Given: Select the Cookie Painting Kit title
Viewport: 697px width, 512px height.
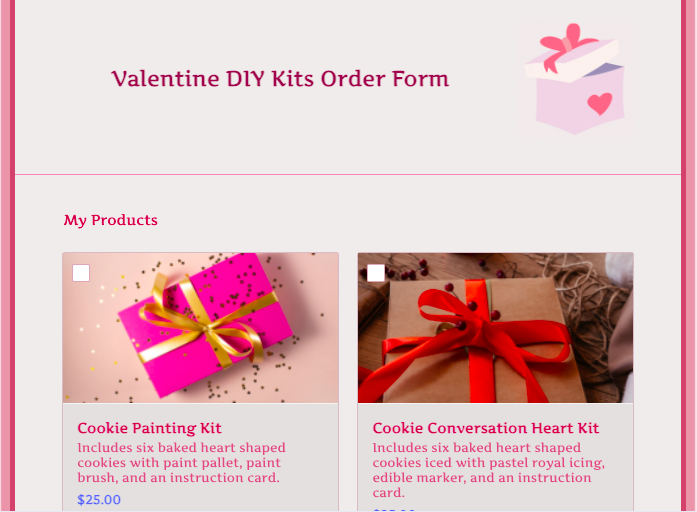Looking at the screenshot, I should tap(149, 428).
